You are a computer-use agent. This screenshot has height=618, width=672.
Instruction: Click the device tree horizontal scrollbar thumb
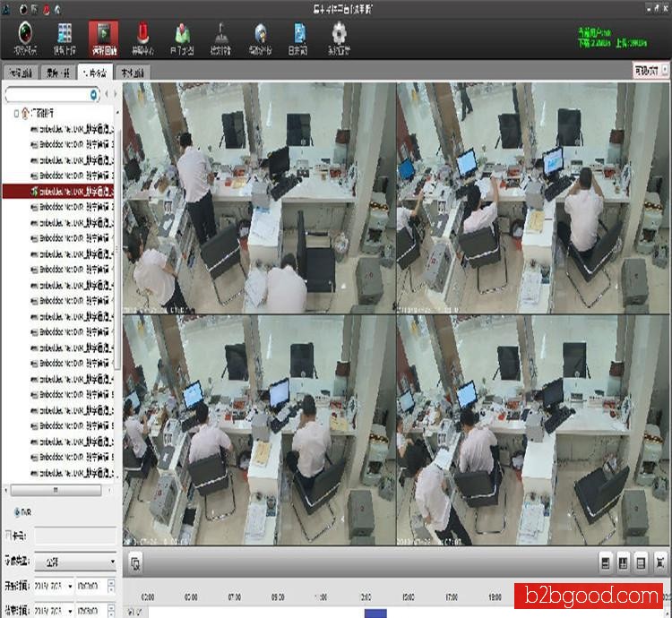56,490
